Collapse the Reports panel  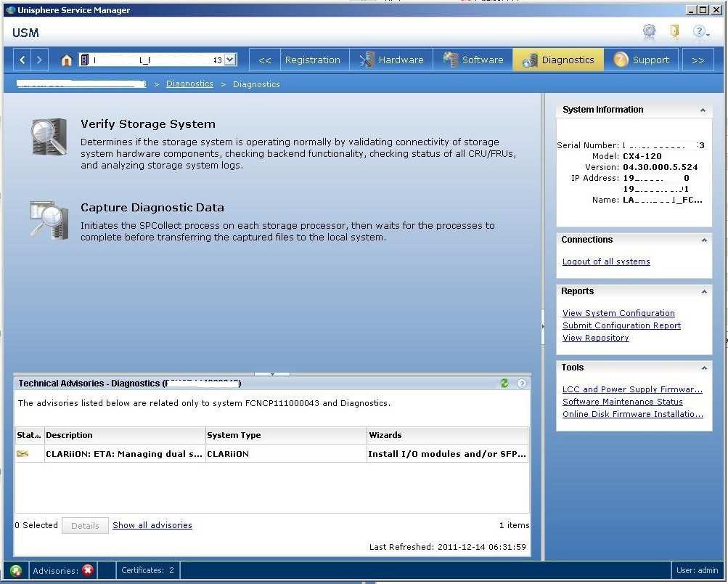[x=704, y=292]
